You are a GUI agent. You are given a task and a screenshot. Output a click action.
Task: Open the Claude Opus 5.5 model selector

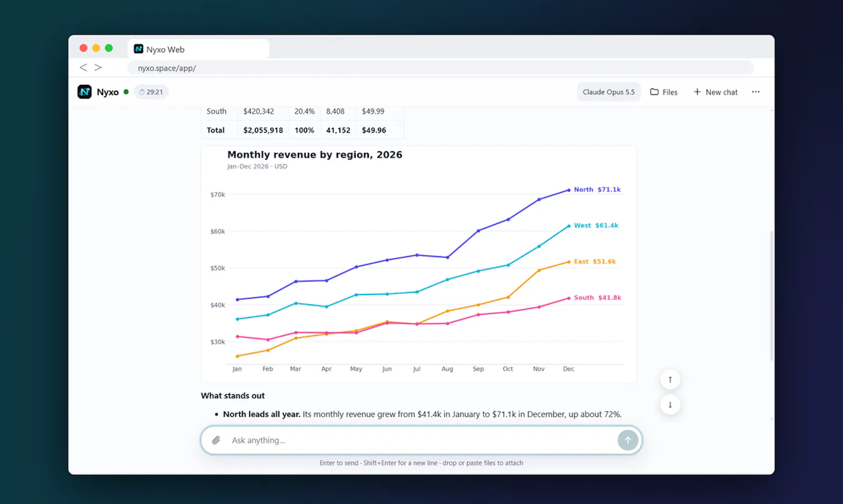click(609, 92)
